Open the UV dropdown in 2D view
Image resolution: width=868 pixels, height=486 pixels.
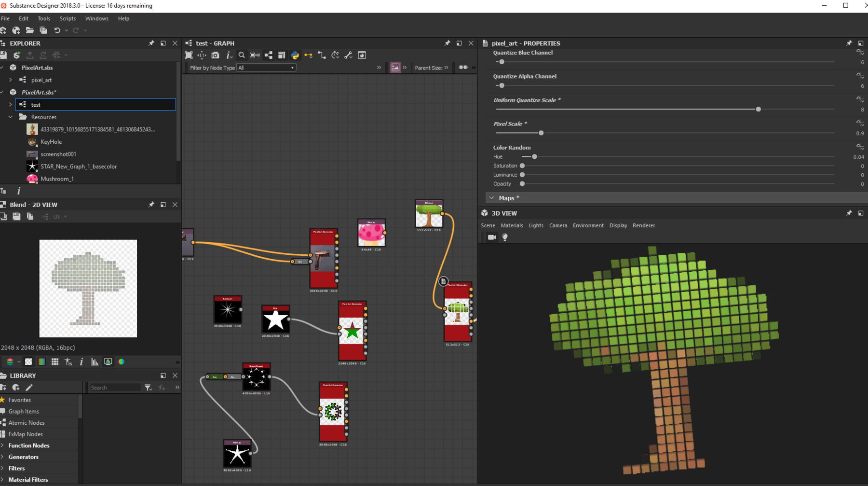(60, 217)
